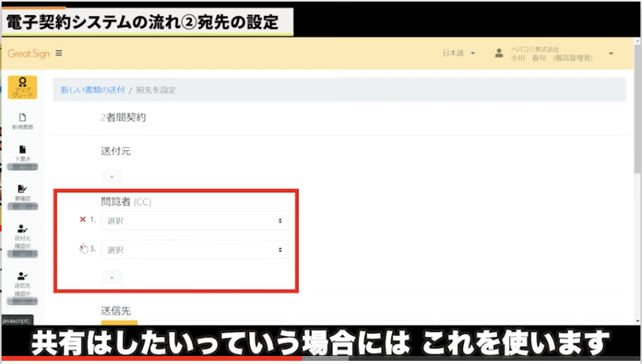Click the user profile avatar icon
642x364 pixels.
(x=499, y=53)
